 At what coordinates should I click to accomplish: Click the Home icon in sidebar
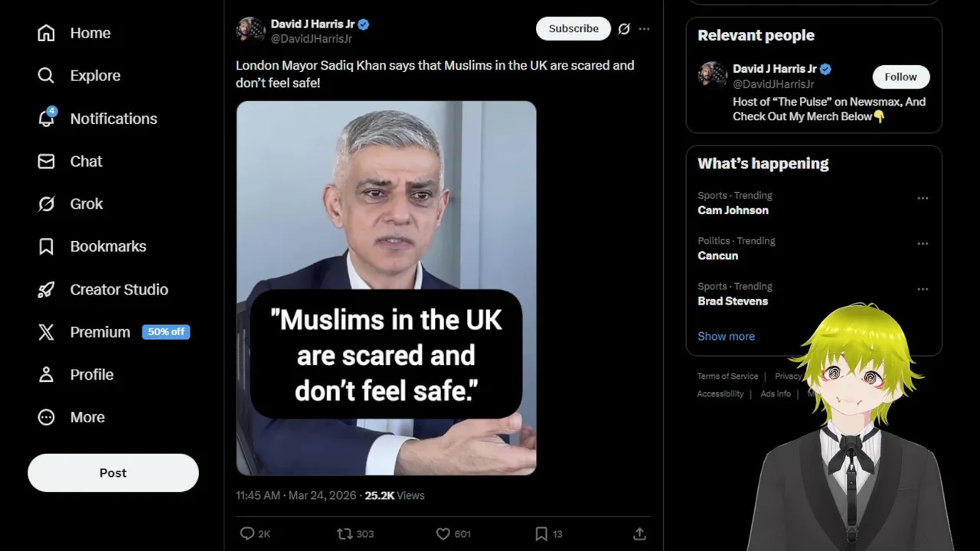47,33
